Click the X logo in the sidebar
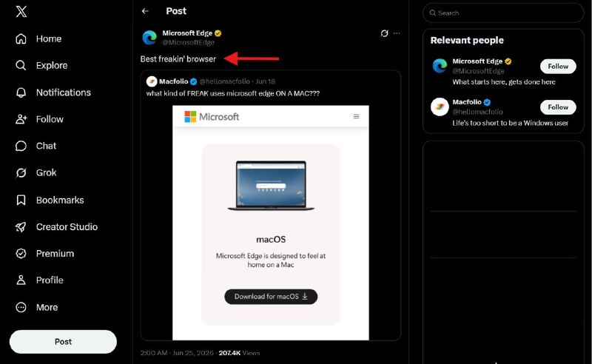The height and width of the screenshot is (364, 592). coord(21,11)
